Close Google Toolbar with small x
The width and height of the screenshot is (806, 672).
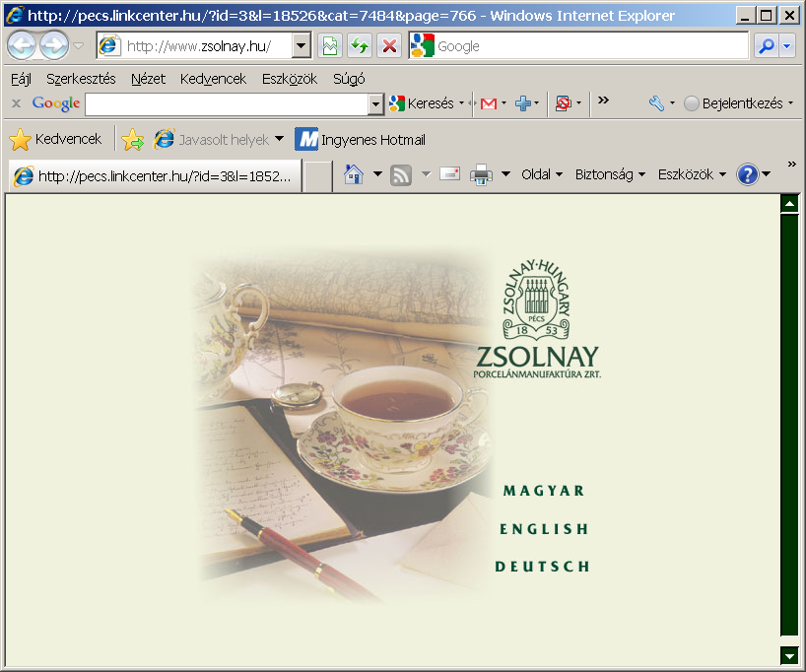click(x=16, y=103)
